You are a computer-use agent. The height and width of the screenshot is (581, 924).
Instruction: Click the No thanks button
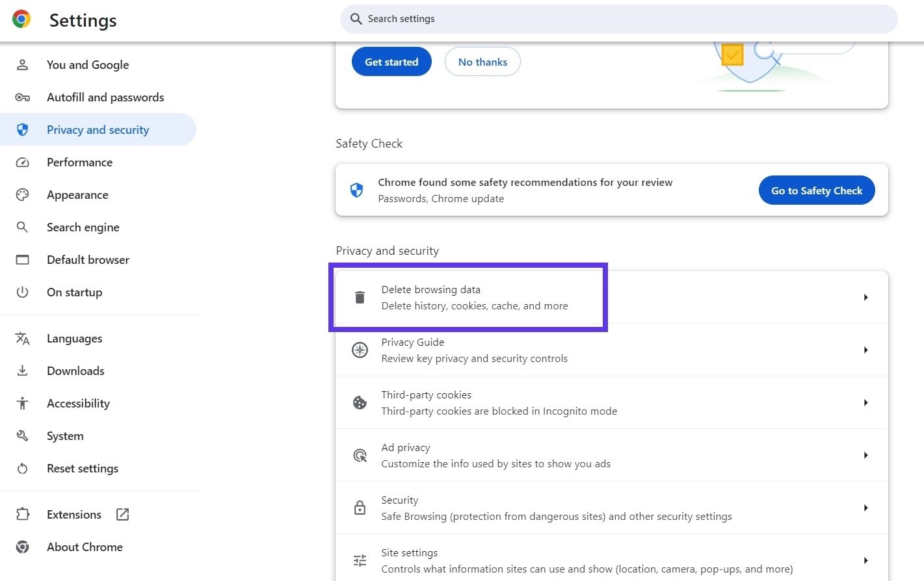coord(482,62)
